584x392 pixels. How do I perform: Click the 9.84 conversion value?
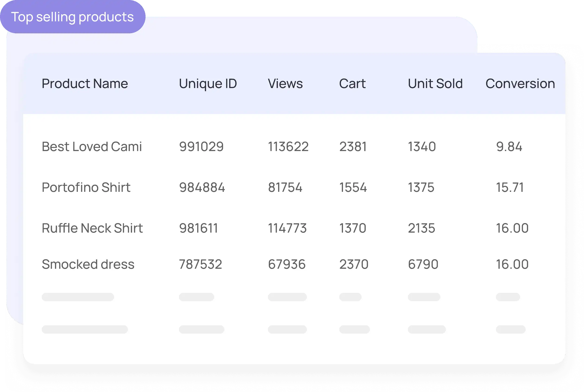coord(509,146)
